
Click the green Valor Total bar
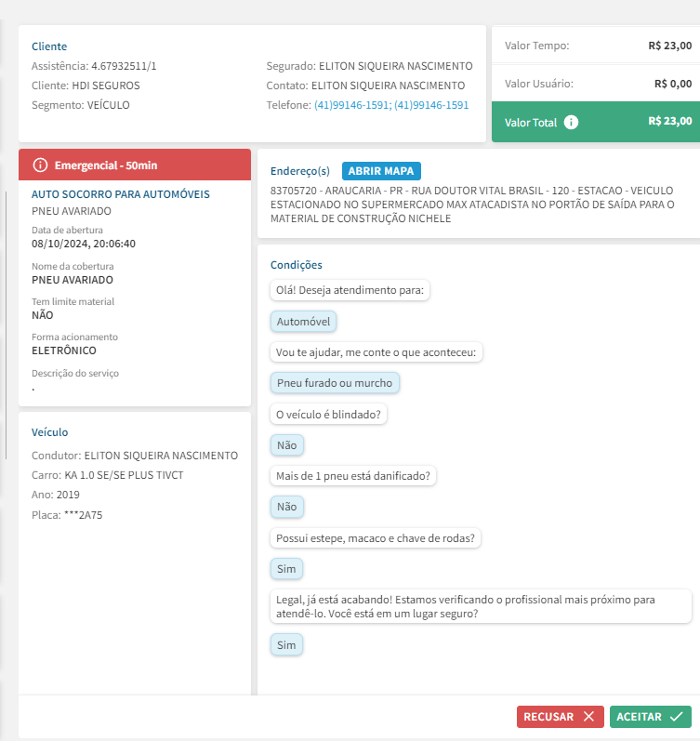point(595,122)
